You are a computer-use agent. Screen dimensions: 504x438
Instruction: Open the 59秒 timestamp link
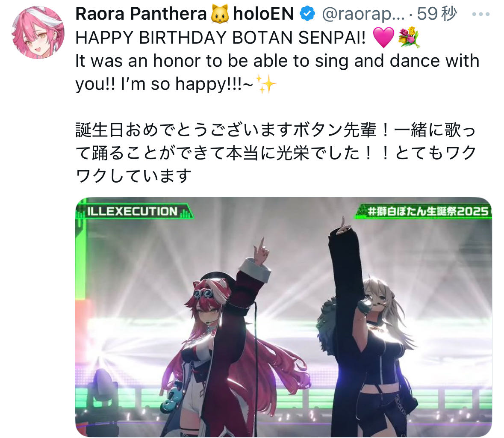click(437, 14)
